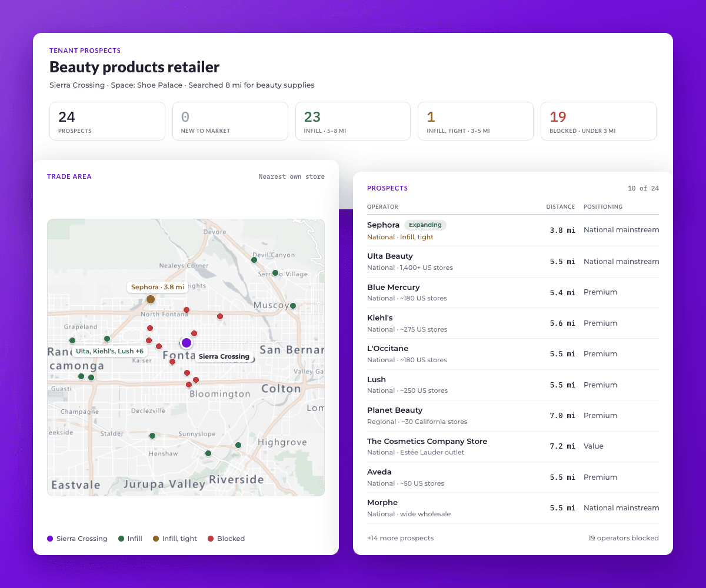Click the purple Sierra Crossing legend swatch
Viewport: 706px width, 588px height.
(x=50, y=539)
